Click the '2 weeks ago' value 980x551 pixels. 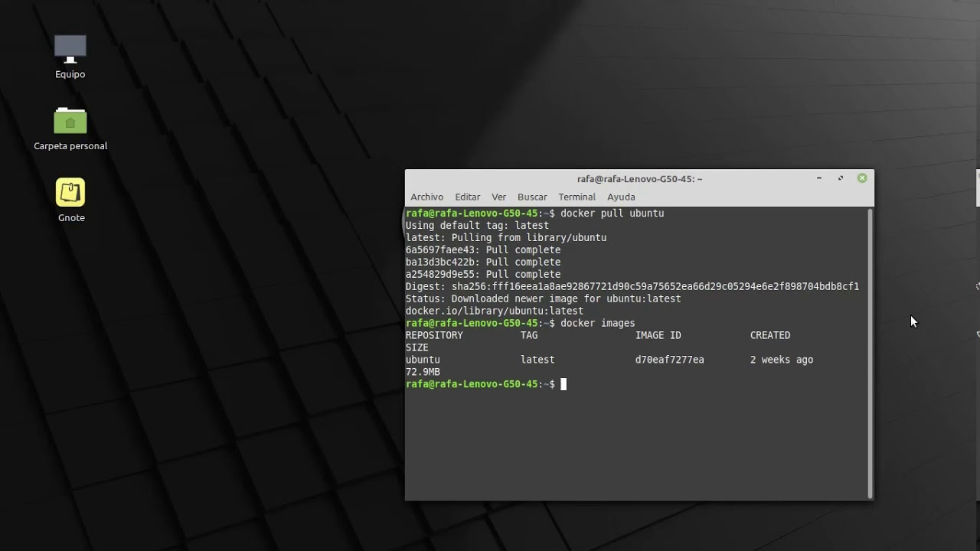(x=782, y=360)
